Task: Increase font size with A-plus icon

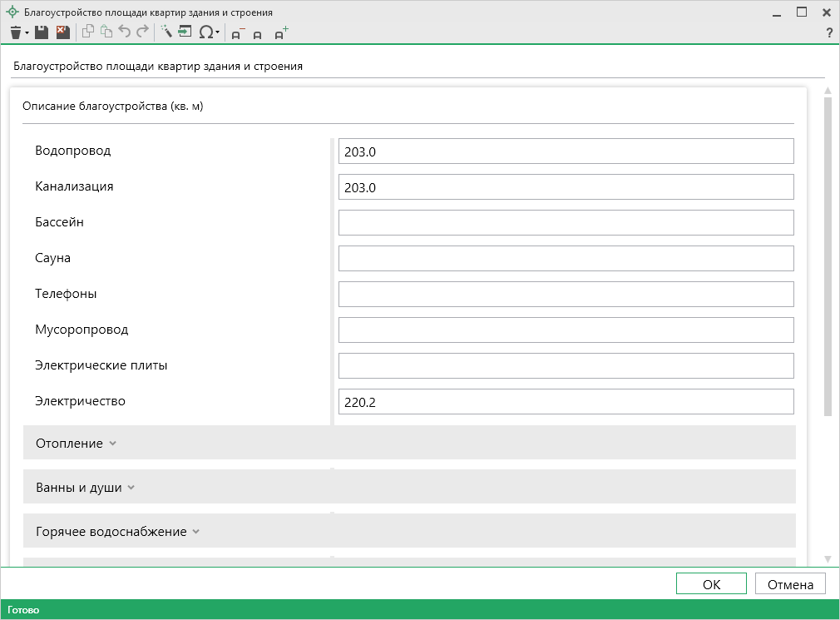Action: pyautogui.click(x=281, y=33)
